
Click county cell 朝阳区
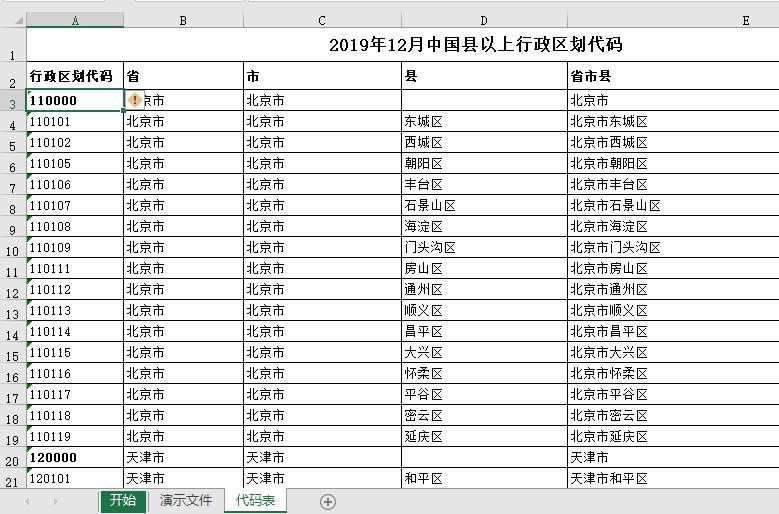[484, 163]
